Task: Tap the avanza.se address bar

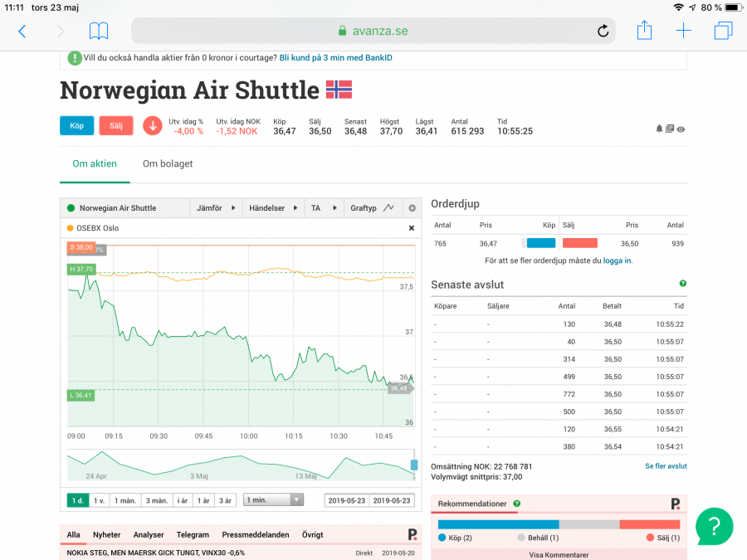Action: [373, 31]
